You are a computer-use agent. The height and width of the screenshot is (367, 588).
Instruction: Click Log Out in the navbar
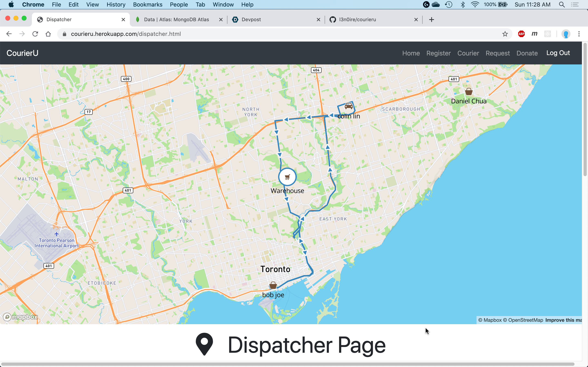558,53
